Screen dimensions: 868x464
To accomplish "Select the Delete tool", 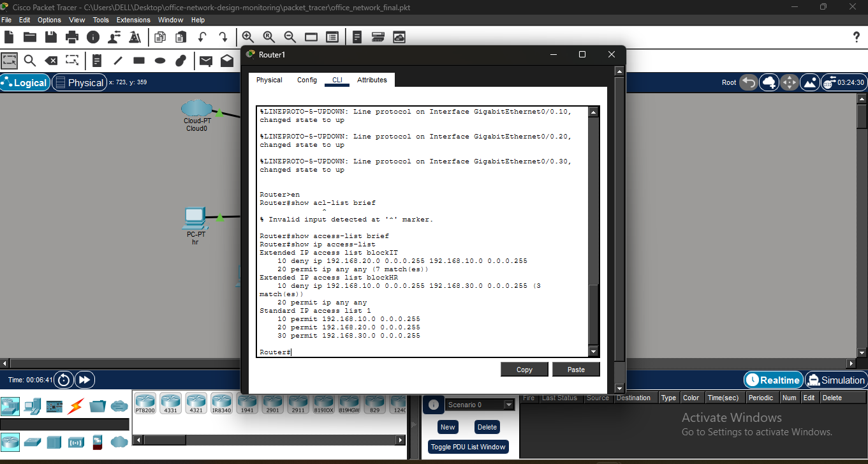I will tap(51, 61).
